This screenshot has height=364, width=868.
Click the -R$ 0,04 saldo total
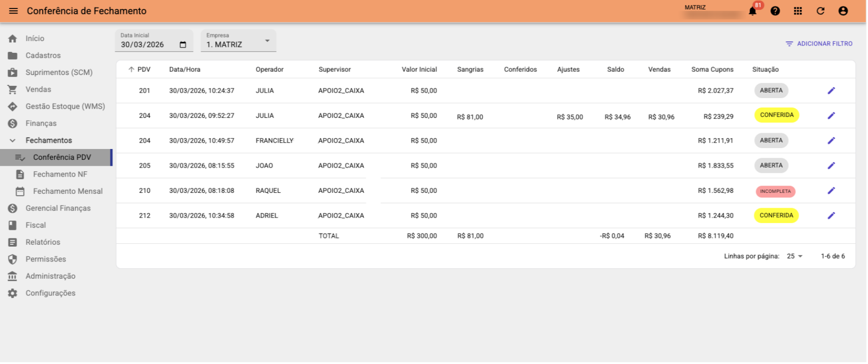[612, 236]
